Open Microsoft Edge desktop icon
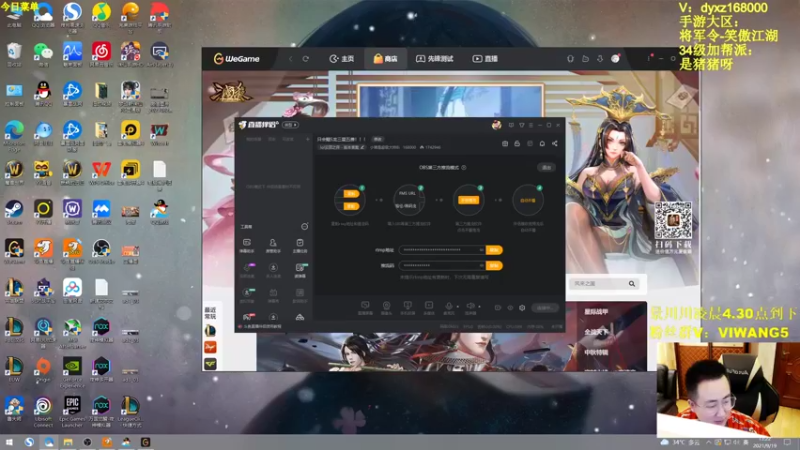800x450 pixels. 14,134
